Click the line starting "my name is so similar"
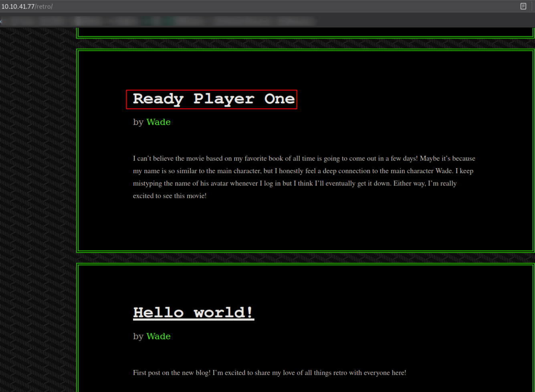Screen dimensions: 535x392 tap(303, 171)
